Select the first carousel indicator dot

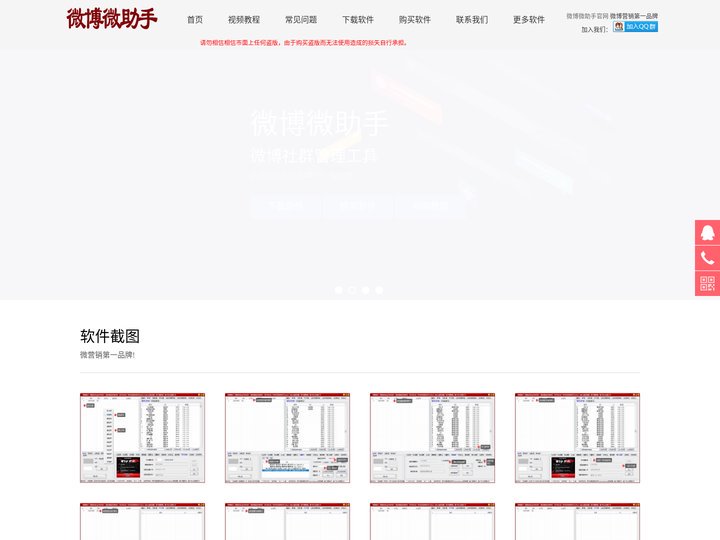tap(338, 290)
